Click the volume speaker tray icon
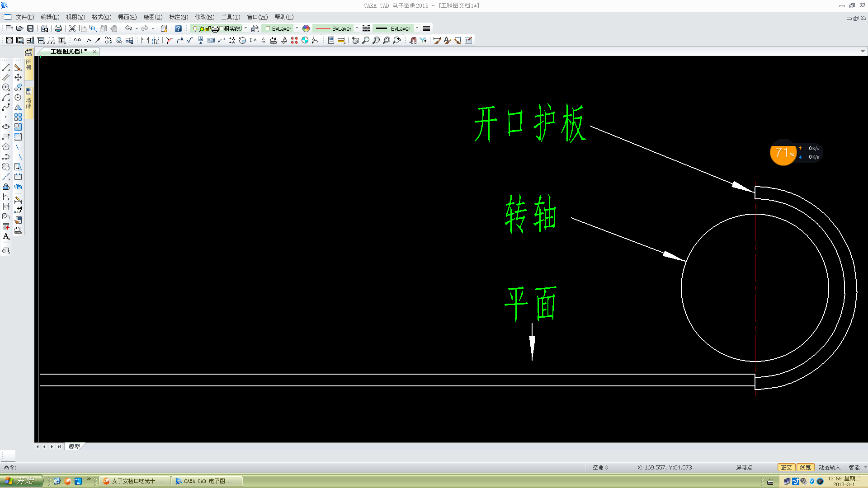 coord(803,481)
